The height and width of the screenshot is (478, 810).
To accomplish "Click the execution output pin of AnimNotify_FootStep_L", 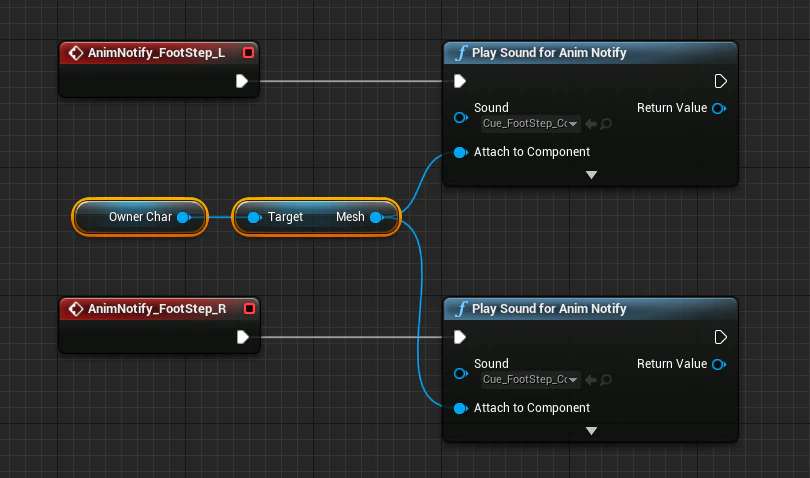I will pyautogui.click(x=242, y=81).
